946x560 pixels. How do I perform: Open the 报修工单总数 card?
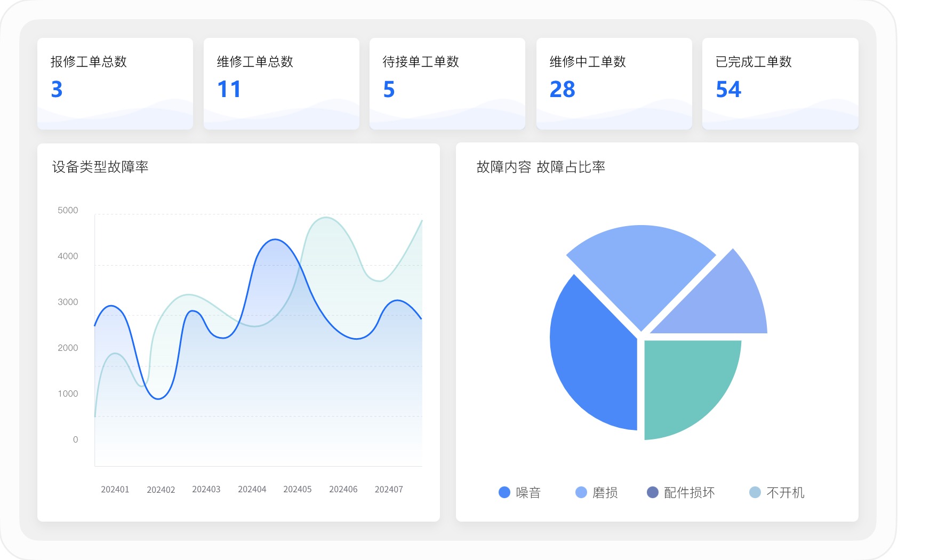pyautogui.click(x=115, y=84)
